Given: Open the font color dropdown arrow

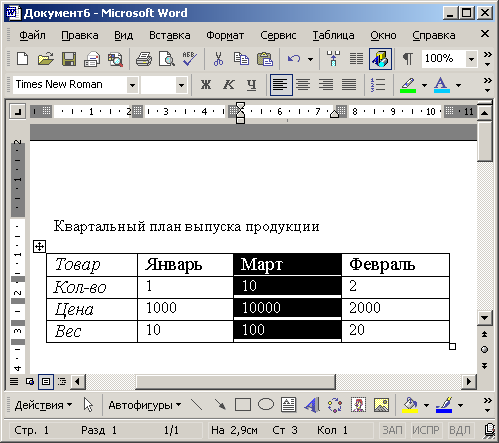Looking at the screenshot, I should pyautogui.click(x=459, y=85).
